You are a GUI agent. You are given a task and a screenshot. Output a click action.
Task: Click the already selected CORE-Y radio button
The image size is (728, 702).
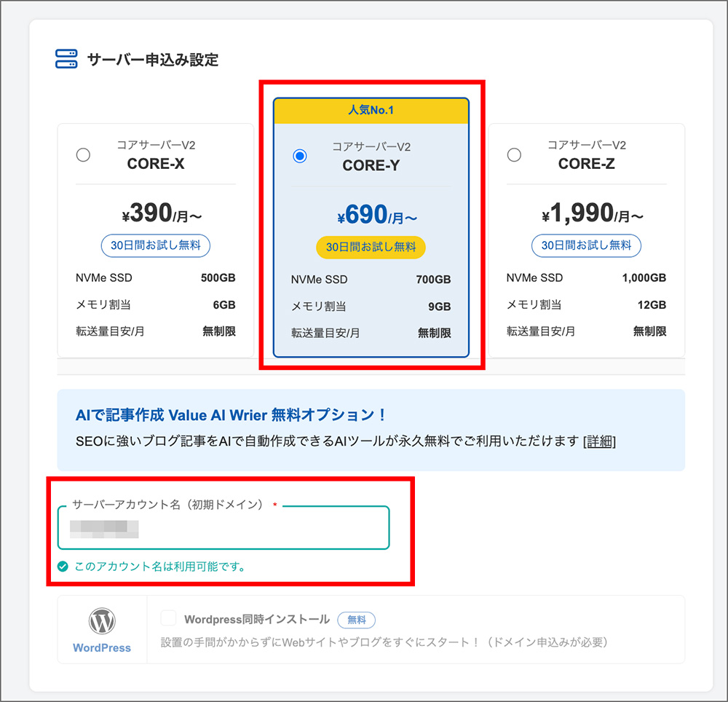pos(299,155)
